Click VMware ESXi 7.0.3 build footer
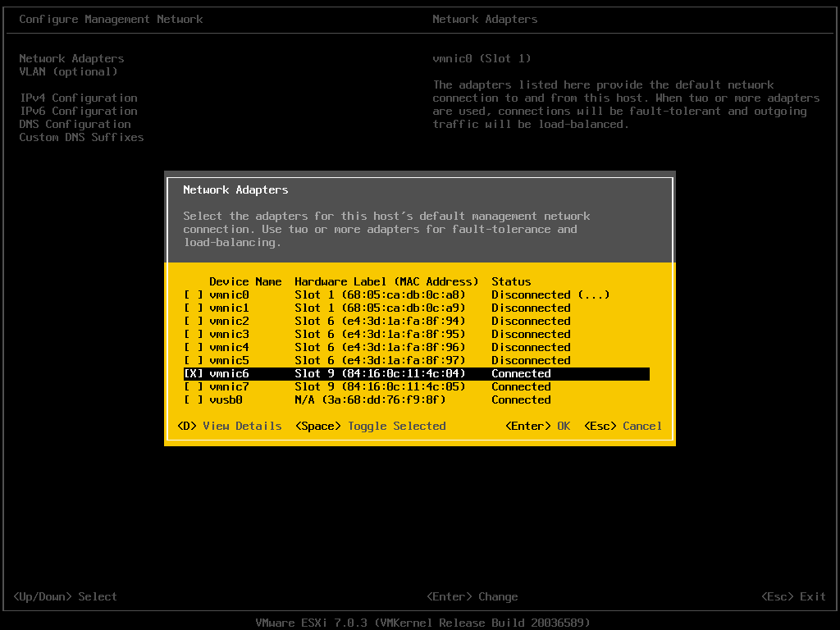The width and height of the screenshot is (840, 630). [422, 623]
